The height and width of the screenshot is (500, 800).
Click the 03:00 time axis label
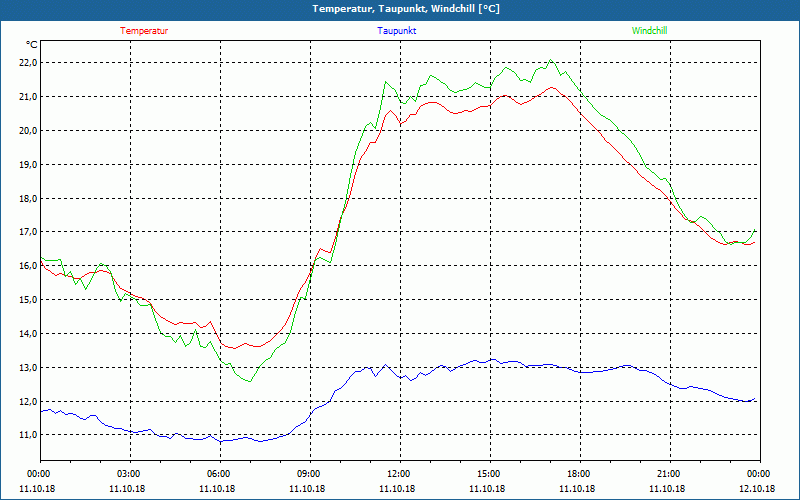[131, 474]
